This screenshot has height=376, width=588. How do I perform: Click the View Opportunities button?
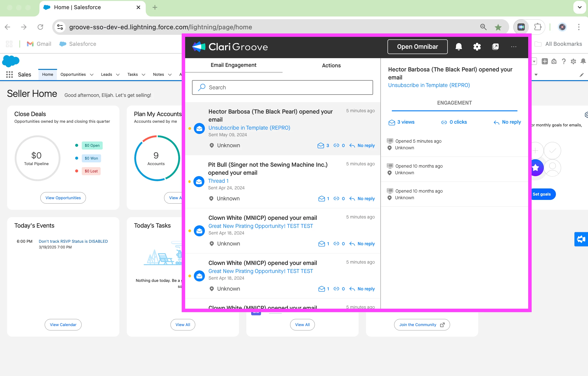(63, 198)
